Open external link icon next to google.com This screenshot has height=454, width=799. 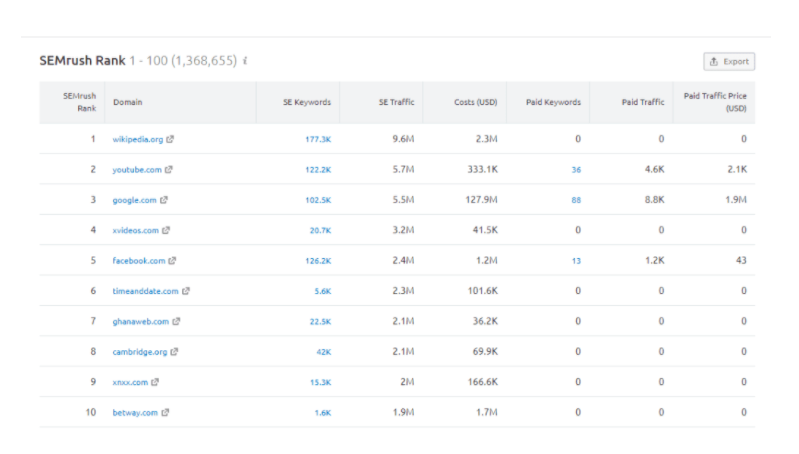tap(164, 200)
